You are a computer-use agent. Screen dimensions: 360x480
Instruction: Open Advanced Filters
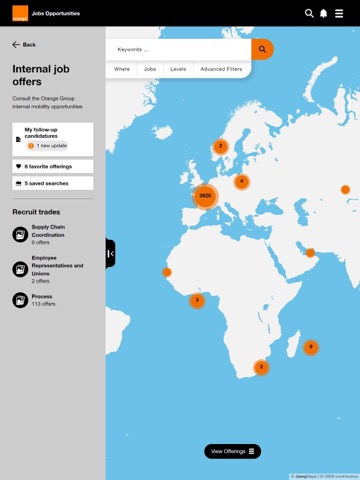pyautogui.click(x=221, y=69)
